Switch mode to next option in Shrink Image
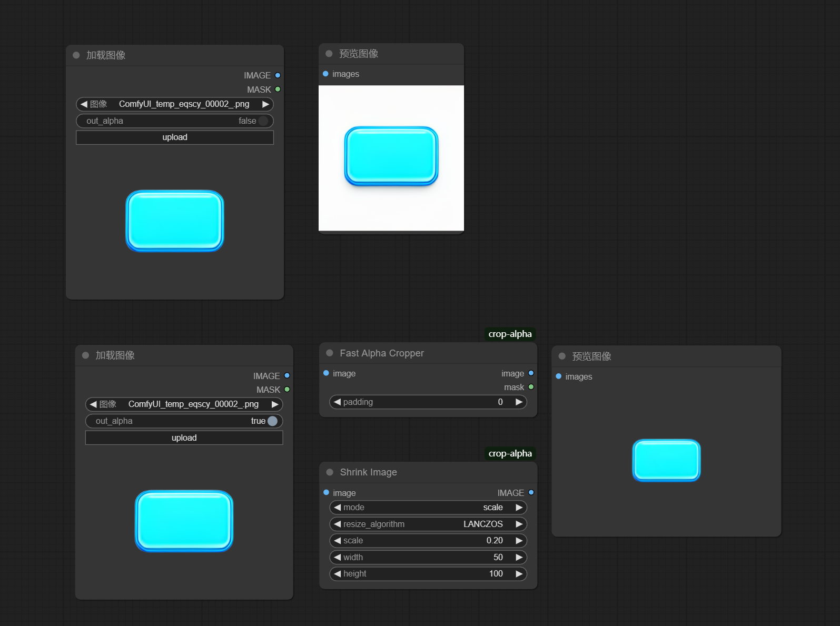Screen dimensions: 840x626 click(519, 508)
